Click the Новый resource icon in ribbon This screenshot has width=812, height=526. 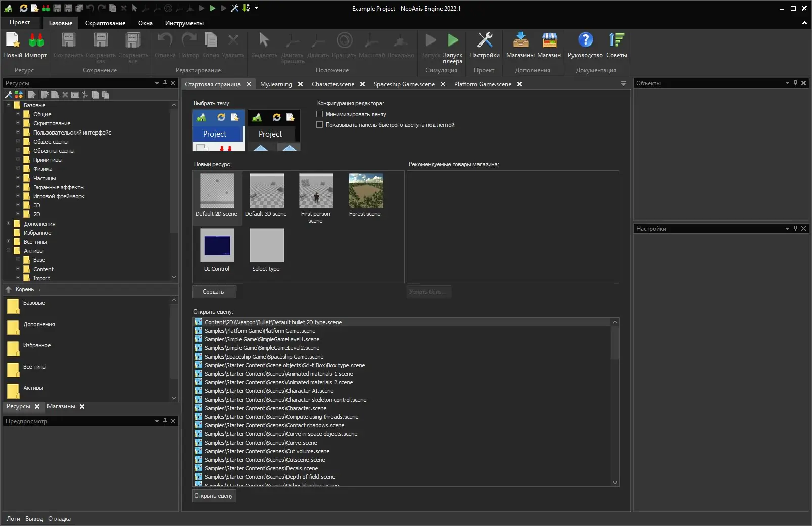pos(12,41)
